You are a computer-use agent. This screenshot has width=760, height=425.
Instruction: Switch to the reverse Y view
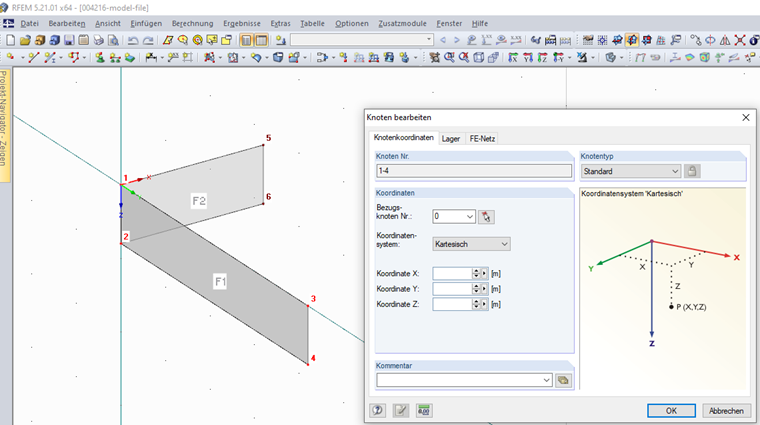(558, 57)
